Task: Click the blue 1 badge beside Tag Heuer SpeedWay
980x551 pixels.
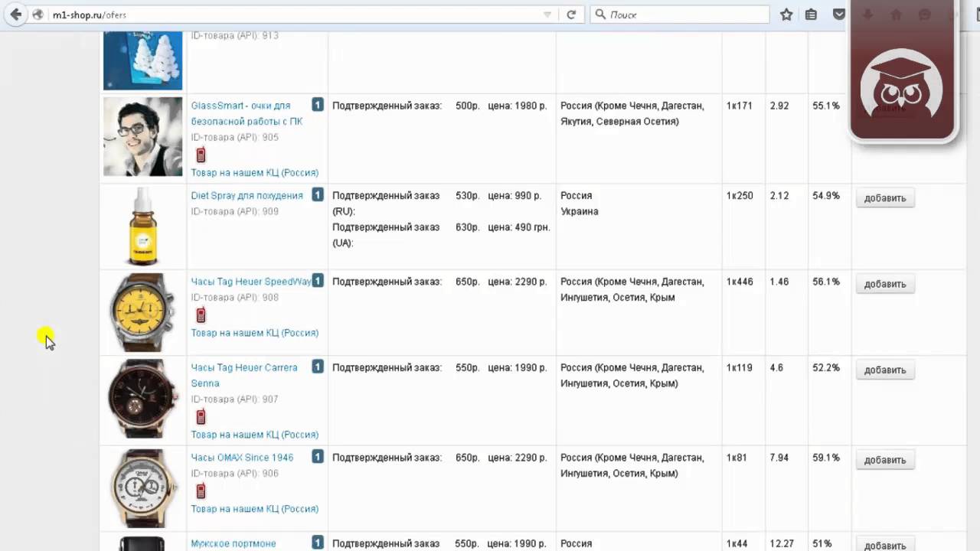Action: (x=318, y=281)
